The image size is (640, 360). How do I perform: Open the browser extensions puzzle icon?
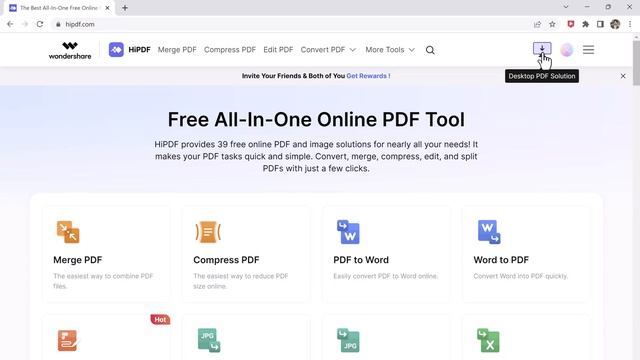click(x=585, y=24)
